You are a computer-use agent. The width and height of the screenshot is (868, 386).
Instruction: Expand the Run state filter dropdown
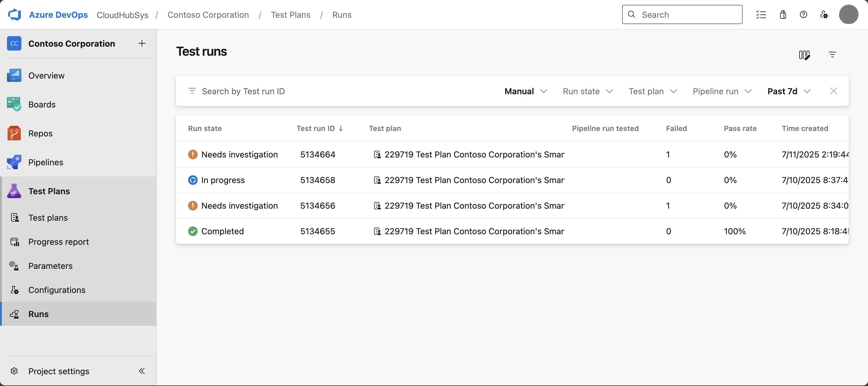(x=588, y=91)
